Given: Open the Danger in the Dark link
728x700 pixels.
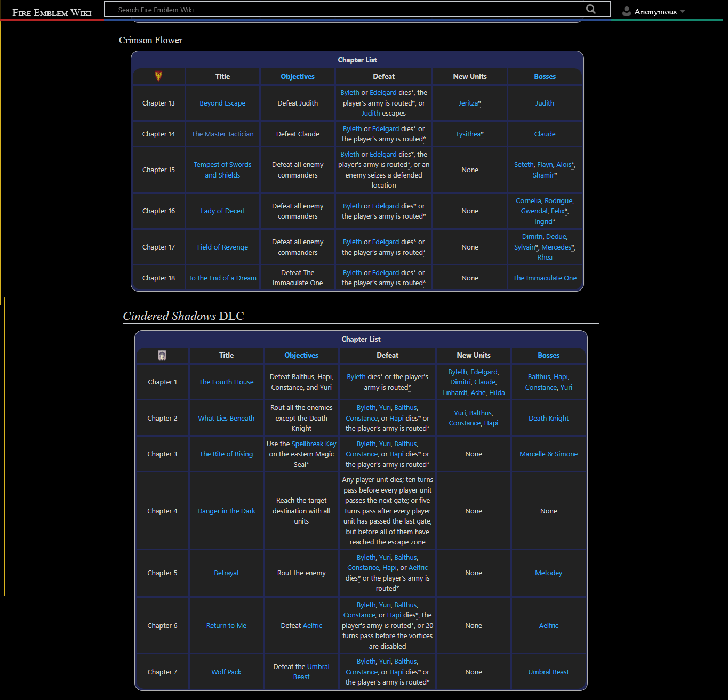Looking at the screenshot, I should 226,511.
